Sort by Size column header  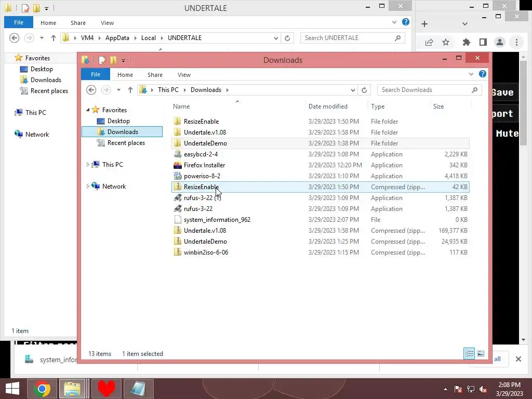tap(438, 106)
